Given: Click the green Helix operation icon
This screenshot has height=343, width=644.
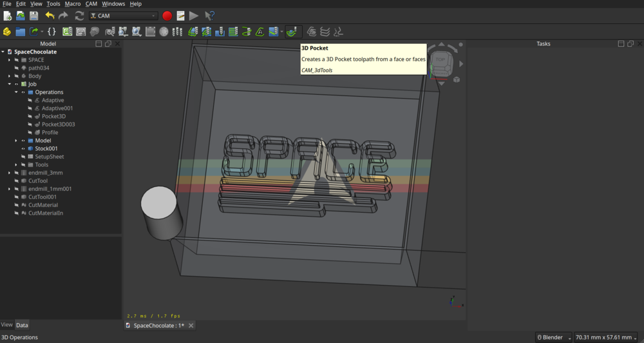Looking at the screenshot, I should (x=247, y=32).
